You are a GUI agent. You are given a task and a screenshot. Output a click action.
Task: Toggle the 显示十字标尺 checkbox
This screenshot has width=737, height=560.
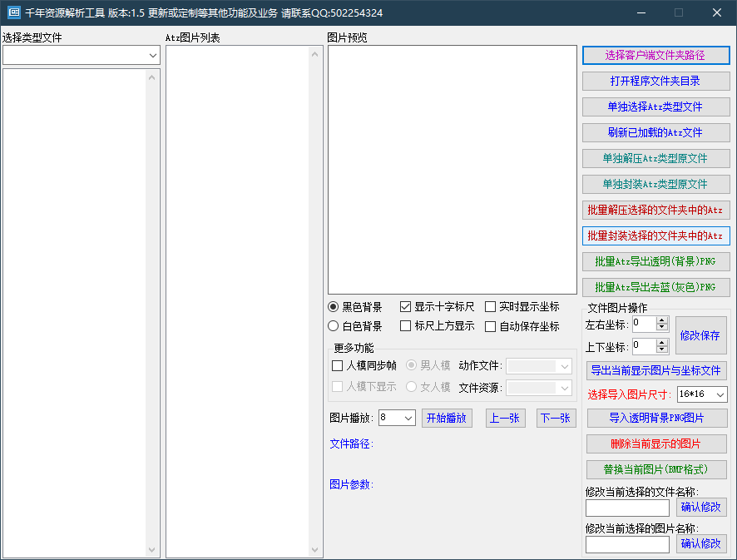click(x=406, y=306)
